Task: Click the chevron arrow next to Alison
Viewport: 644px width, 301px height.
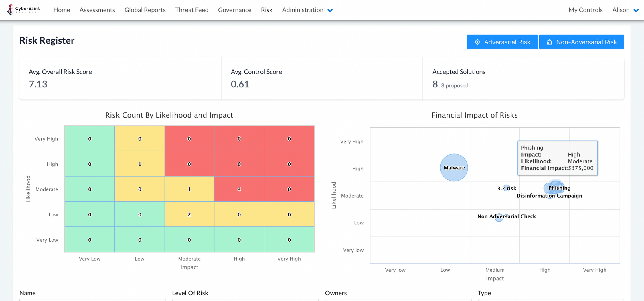Action: click(636, 10)
